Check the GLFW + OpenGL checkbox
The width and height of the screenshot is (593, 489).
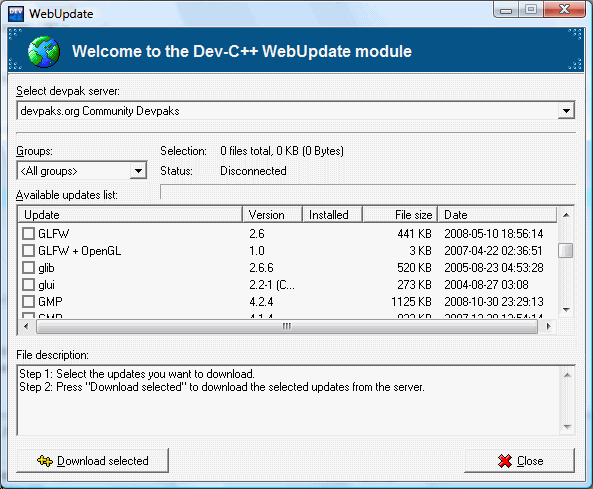pyautogui.click(x=28, y=251)
